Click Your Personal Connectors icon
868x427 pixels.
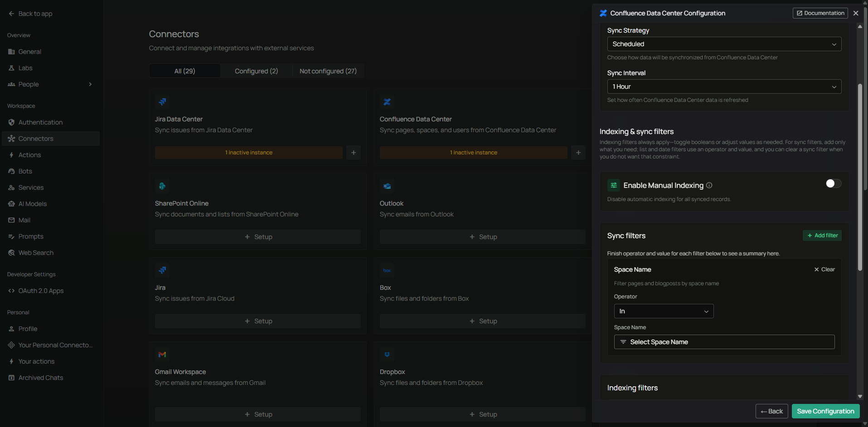[x=11, y=345]
